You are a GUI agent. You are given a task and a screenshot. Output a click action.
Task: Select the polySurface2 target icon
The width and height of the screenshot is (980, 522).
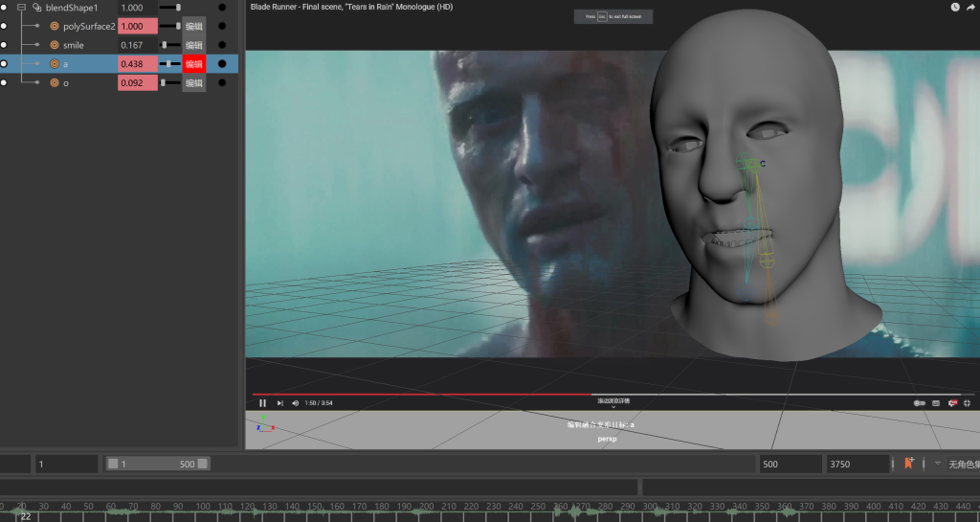pos(55,26)
